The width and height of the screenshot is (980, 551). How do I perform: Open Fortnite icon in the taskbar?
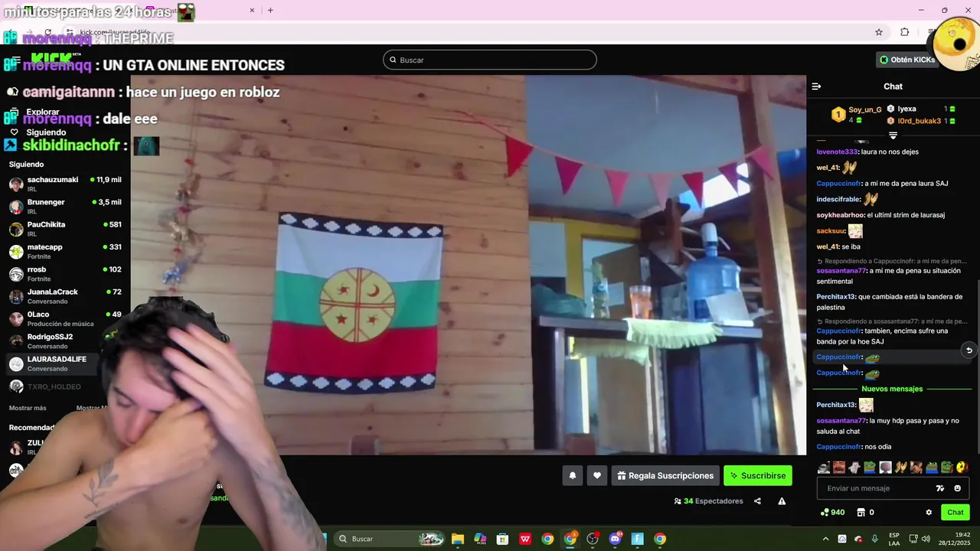tap(637, 539)
